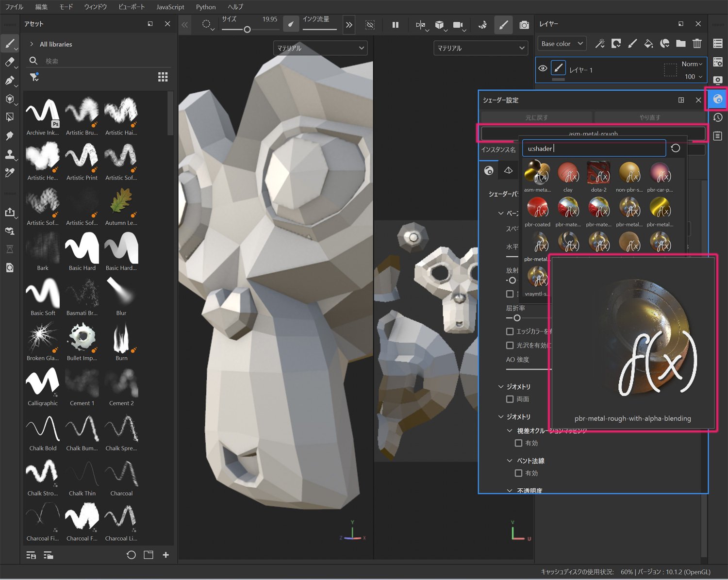The height and width of the screenshot is (580, 728).
Task: Check 有効 under ベント法線
Action: [x=518, y=473]
